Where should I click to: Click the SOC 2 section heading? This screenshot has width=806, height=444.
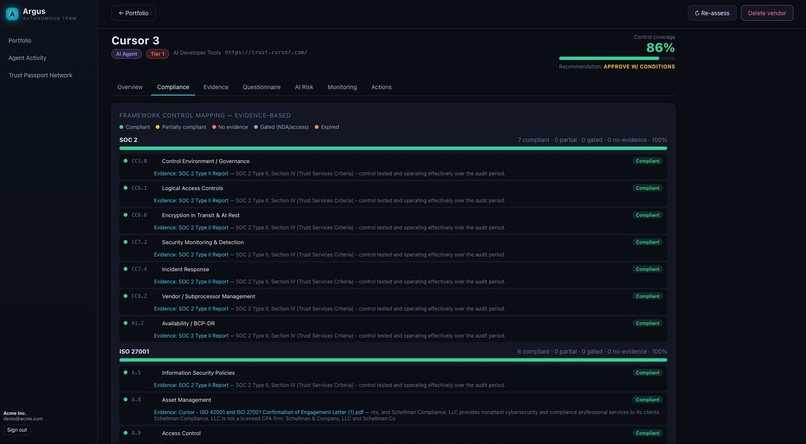[128, 140]
